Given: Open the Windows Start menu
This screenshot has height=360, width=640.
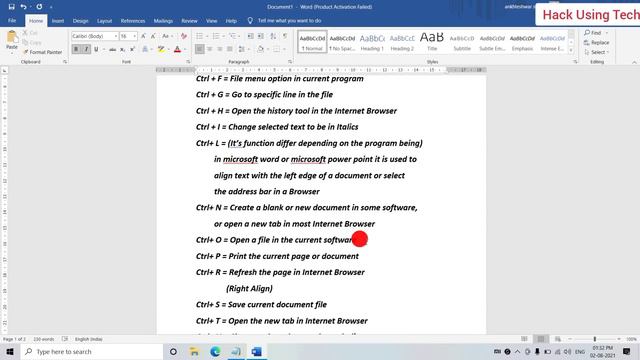Looking at the screenshot, I should [x=10, y=351].
